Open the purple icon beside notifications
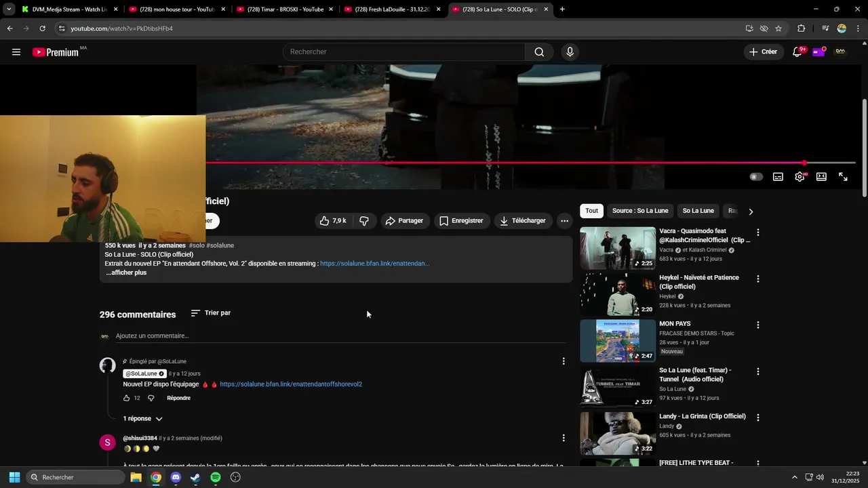 [818, 52]
